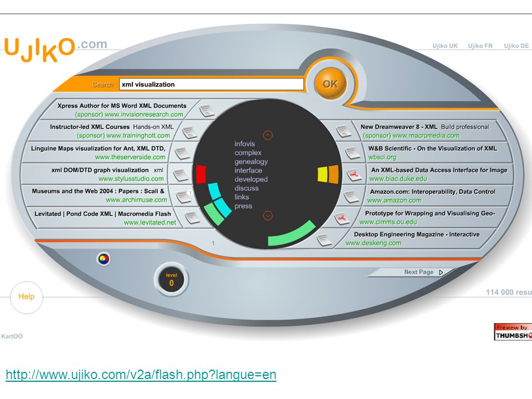Open www.archimuse.com link

tap(136, 200)
